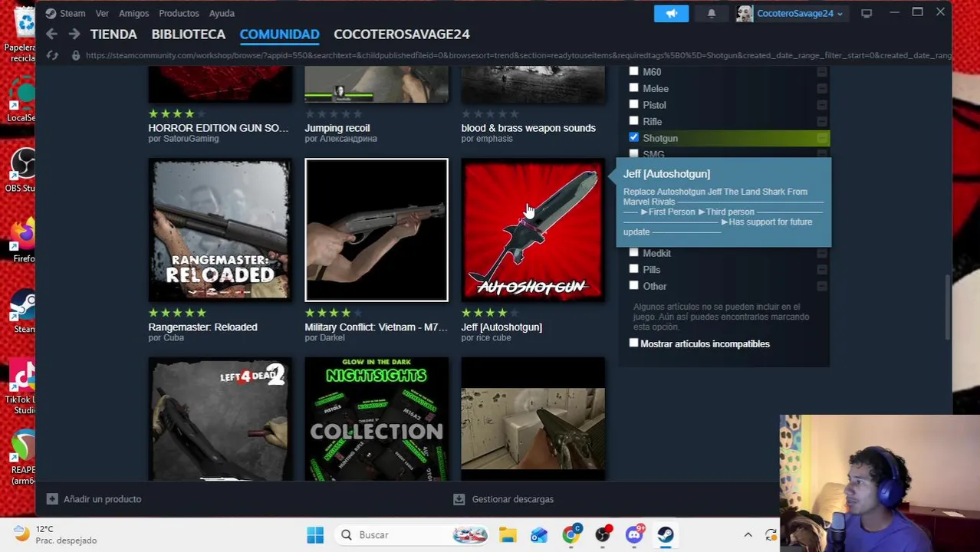Image resolution: width=980 pixels, height=552 pixels.
Task: Open the REAPER desktop icon
Action: [22, 458]
